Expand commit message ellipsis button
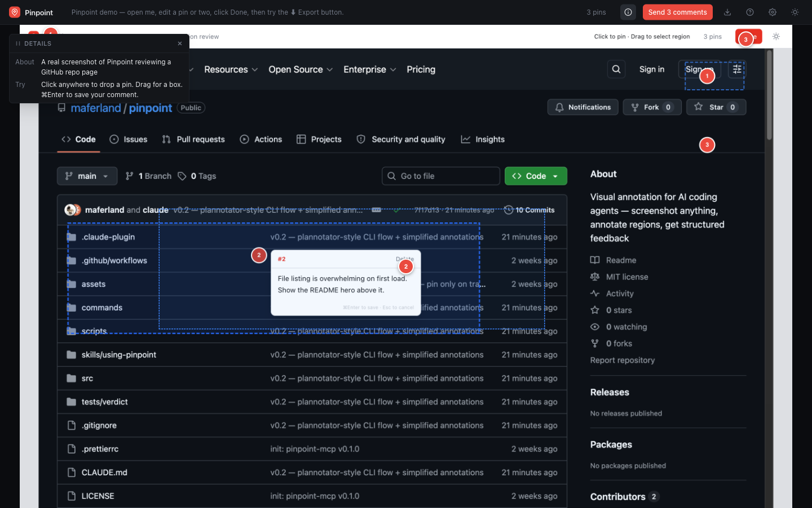This screenshot has height=508, width=812. coord(376,210)
